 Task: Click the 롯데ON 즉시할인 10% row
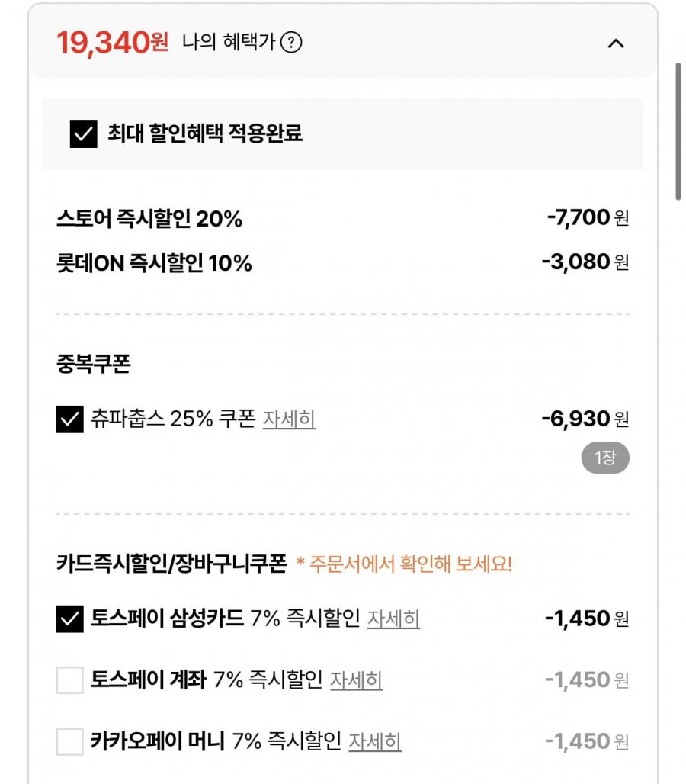coord(154,264)
